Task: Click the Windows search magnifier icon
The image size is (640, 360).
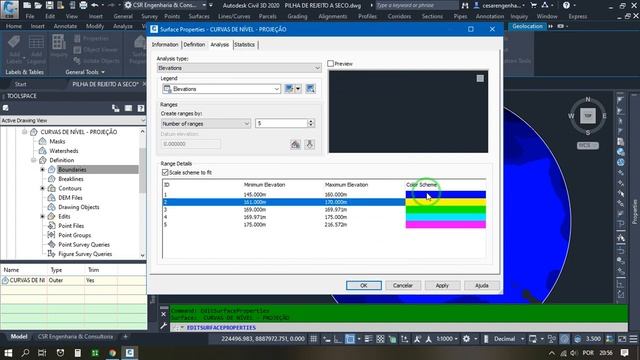Action: tap(25, 353)
